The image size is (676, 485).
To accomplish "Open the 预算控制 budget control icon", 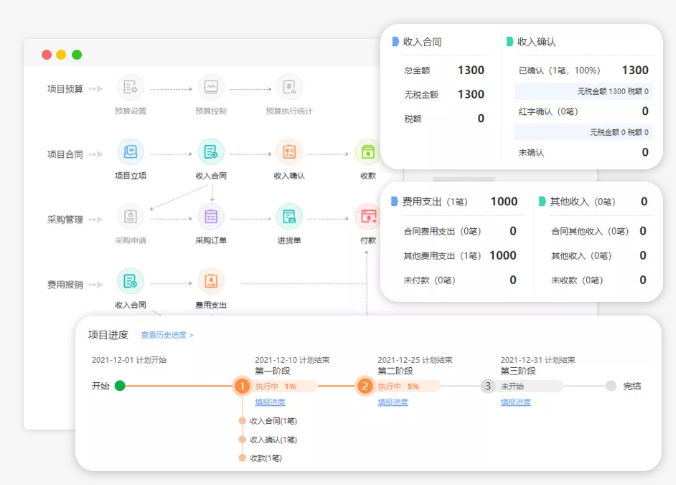I will [x=211, y=88].
